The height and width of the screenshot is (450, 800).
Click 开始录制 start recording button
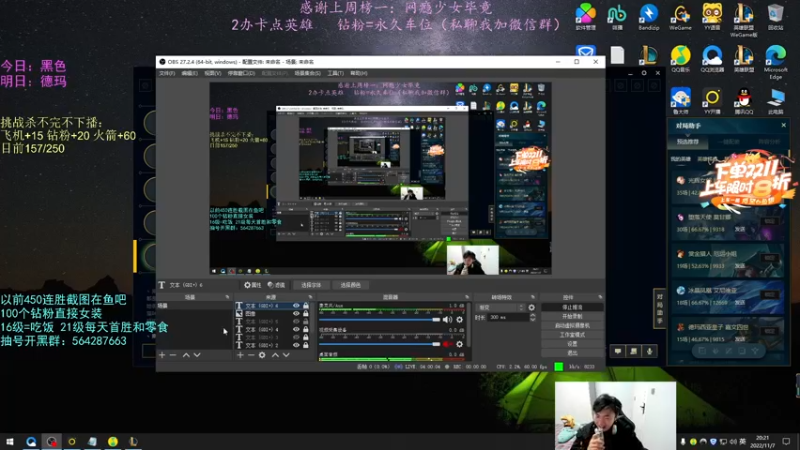coord(572,316)
